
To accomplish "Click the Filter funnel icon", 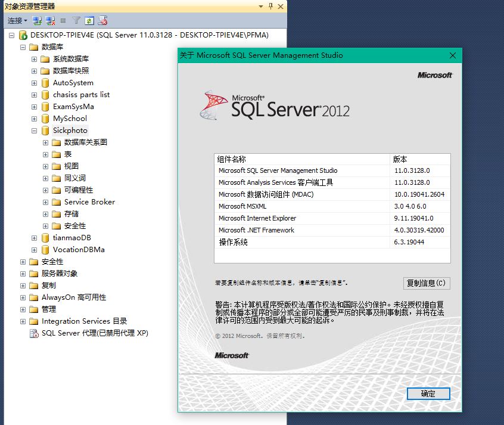I will click(x=76, y=21).
